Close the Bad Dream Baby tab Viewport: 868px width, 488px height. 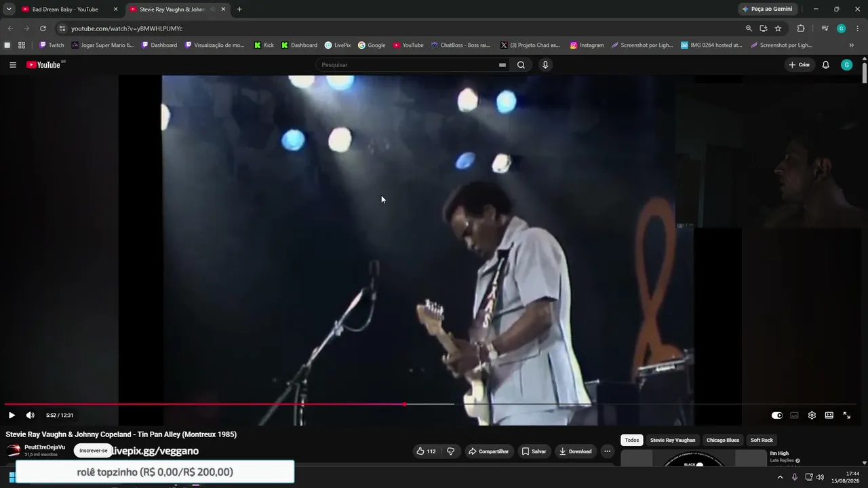(x=115, y=9)
